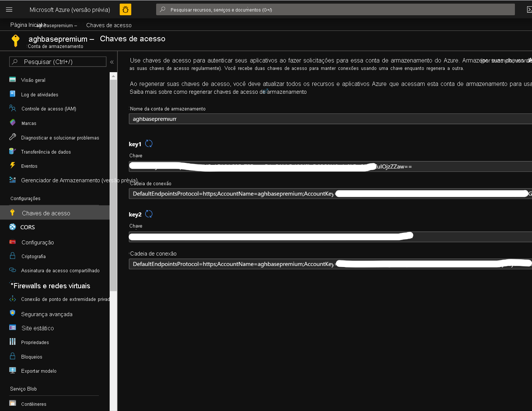Image resolution: width=532 pixels, height=411 pixels.
Task: Click Microsoft Azure (versão prévia) title
Action: [x=70, y=10]
